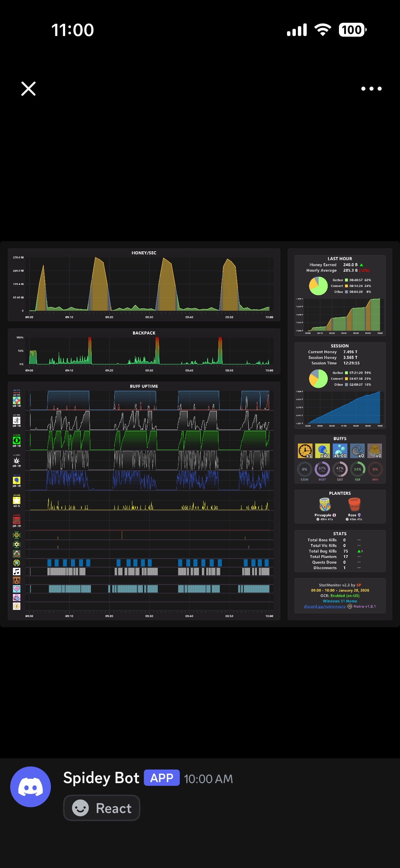Tap the Spidey Bot username
400x868 pixels.
click(x=101, y=778)
